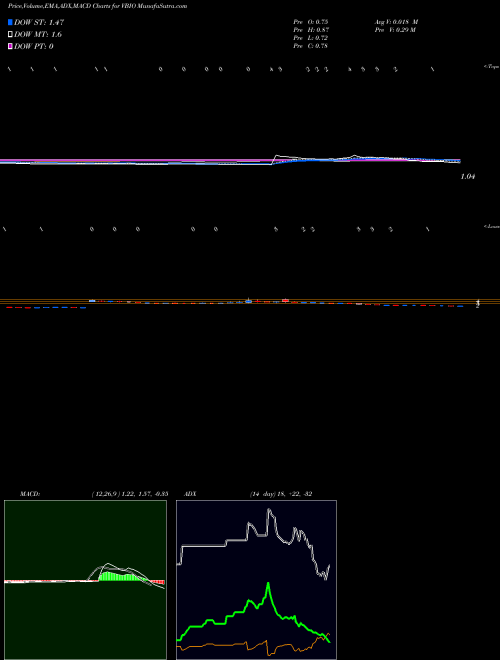Screen dimensions: 500x660
Task: Click the blue DOW ST legend swatch
Action: pyautogui.click(x=10, y=22)
